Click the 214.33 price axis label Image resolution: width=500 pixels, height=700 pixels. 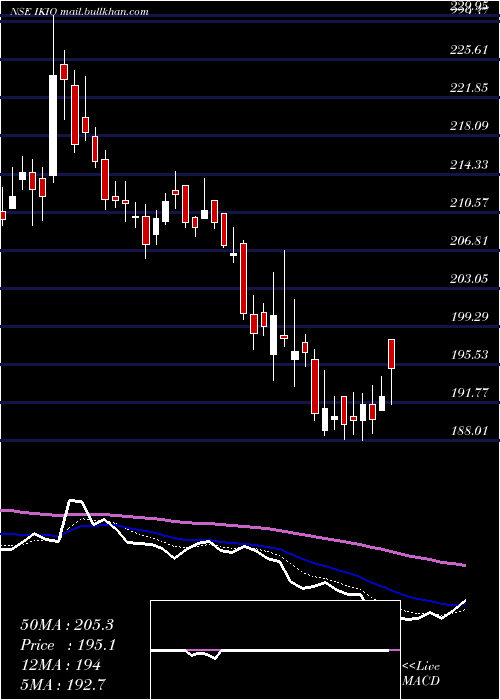pos(469,165)
